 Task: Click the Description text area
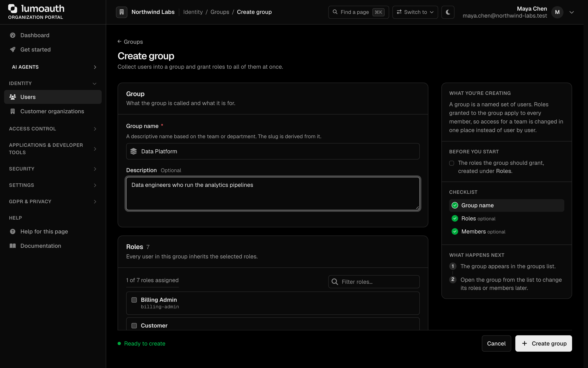pos(273,193)
